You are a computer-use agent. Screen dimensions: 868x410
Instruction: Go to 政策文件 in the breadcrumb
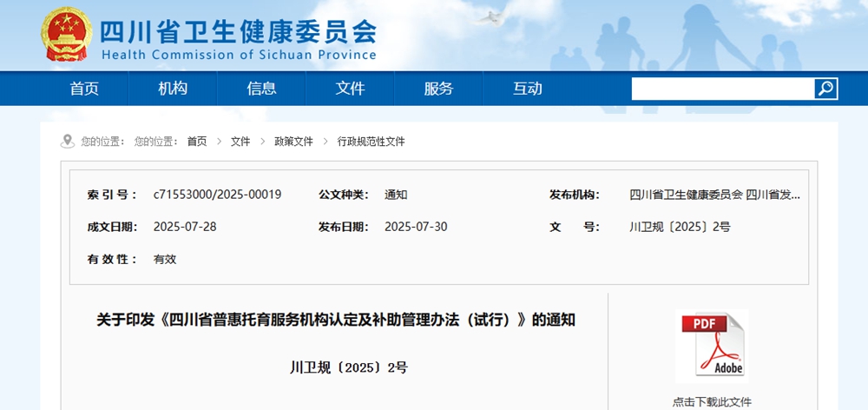(293, 142)
